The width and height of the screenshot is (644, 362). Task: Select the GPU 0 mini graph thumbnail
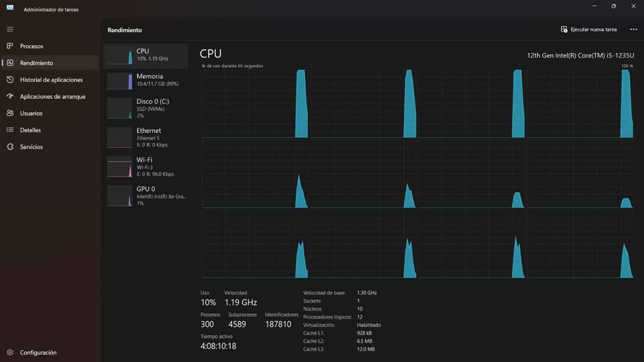119,196
